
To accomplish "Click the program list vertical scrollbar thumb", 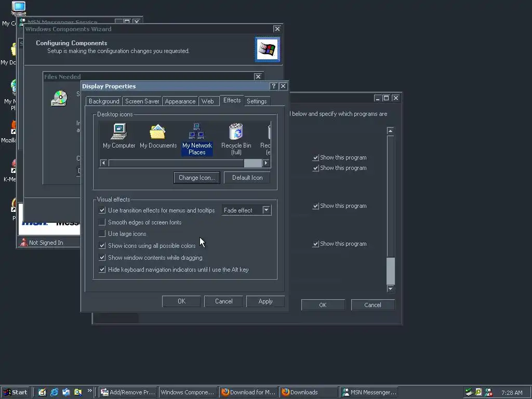I will click(391, 271).
